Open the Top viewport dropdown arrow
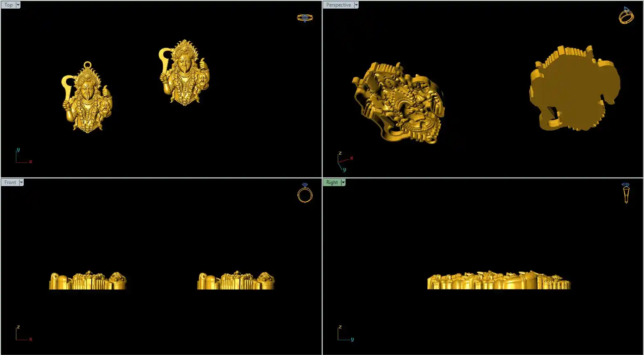644x355 pixels. coord(18,5)
